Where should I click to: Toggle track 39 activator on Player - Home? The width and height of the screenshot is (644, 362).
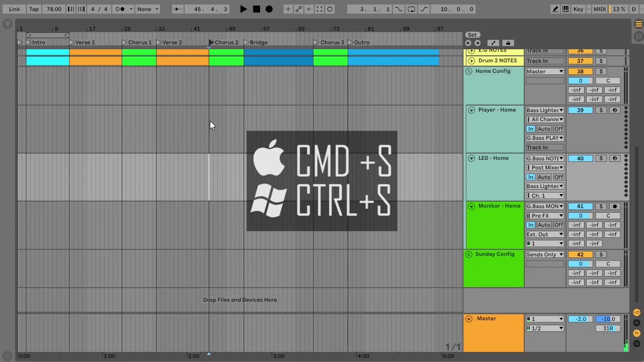click(x=580, y=110)
